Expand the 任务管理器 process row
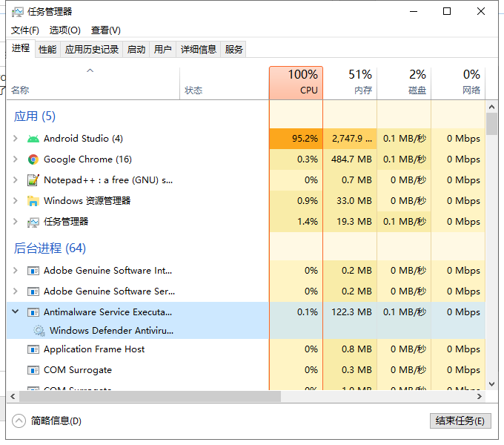Viewport: 504px width, 445px height. 15,222
